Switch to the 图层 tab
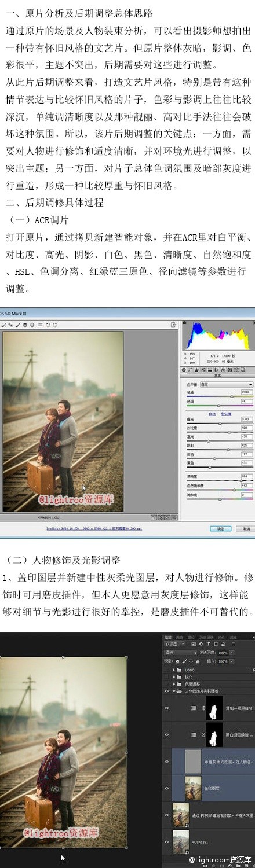This screenshot has height=868, width=255. point(169,637)
